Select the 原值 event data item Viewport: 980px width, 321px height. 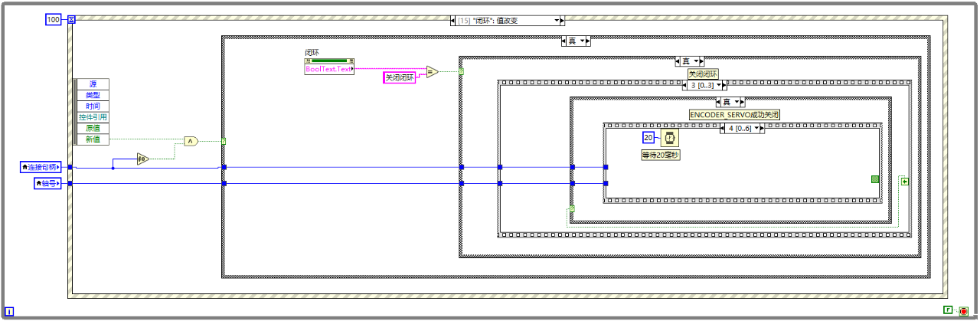pos(93,128)
